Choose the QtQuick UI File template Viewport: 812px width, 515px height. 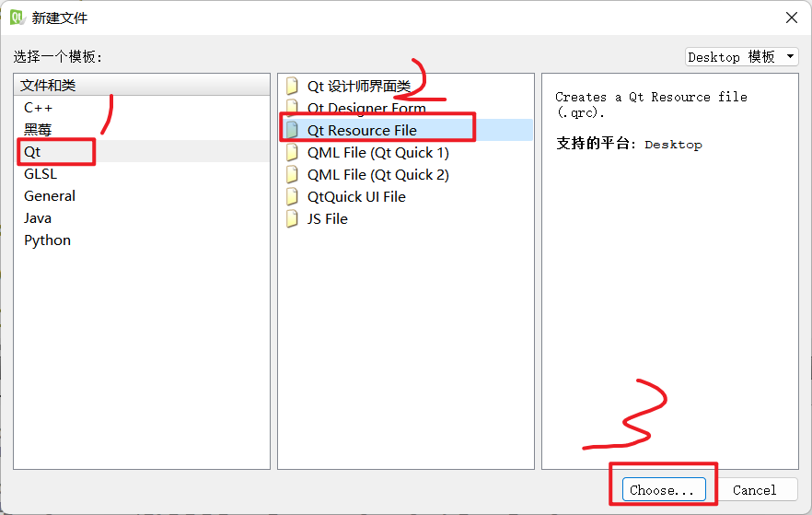(405, 196)
